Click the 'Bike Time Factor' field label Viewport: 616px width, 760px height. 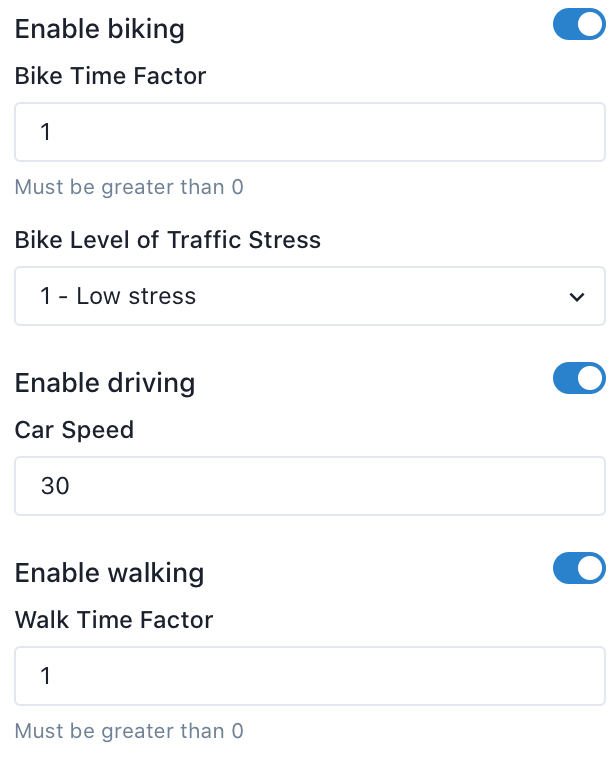110,76
